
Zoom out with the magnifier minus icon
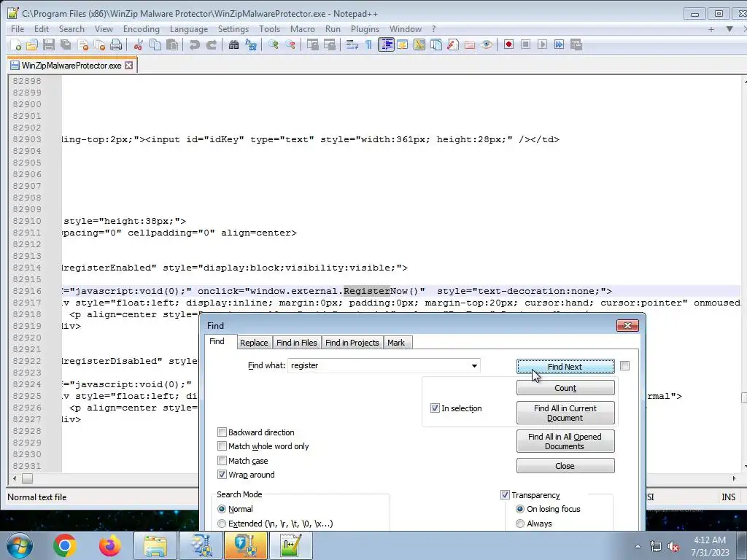(x=290, y=44)
